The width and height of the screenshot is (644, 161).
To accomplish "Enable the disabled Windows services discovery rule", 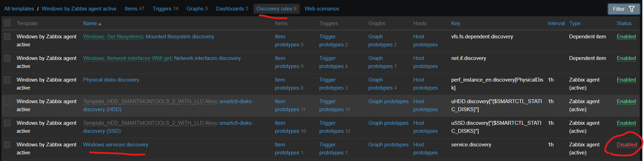I will tap(627, 145).
